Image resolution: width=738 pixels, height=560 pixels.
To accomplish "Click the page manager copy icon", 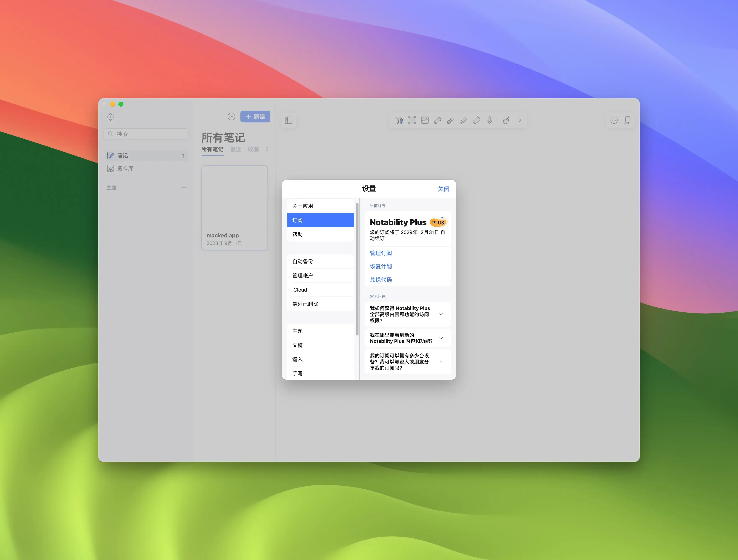I will point(627,120).
